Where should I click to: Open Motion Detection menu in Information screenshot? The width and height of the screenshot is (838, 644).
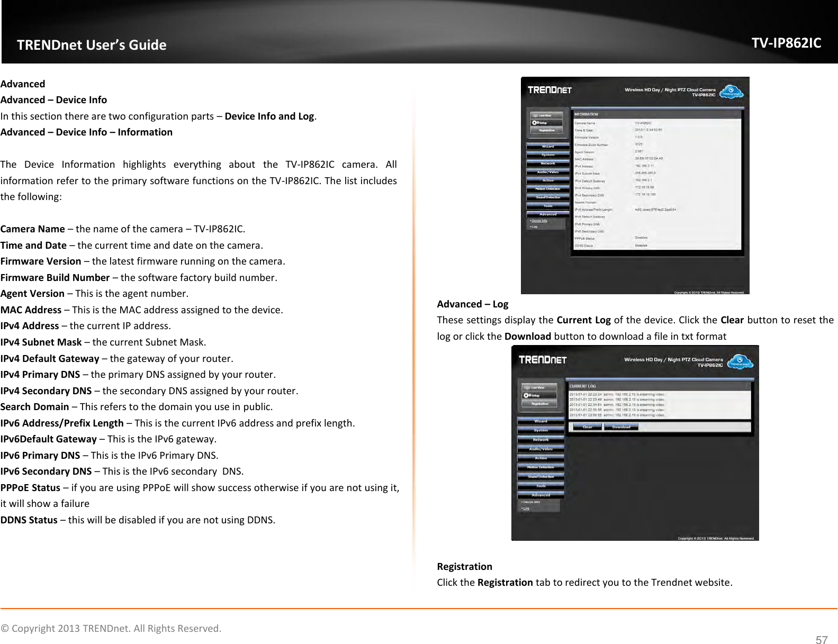548,189
